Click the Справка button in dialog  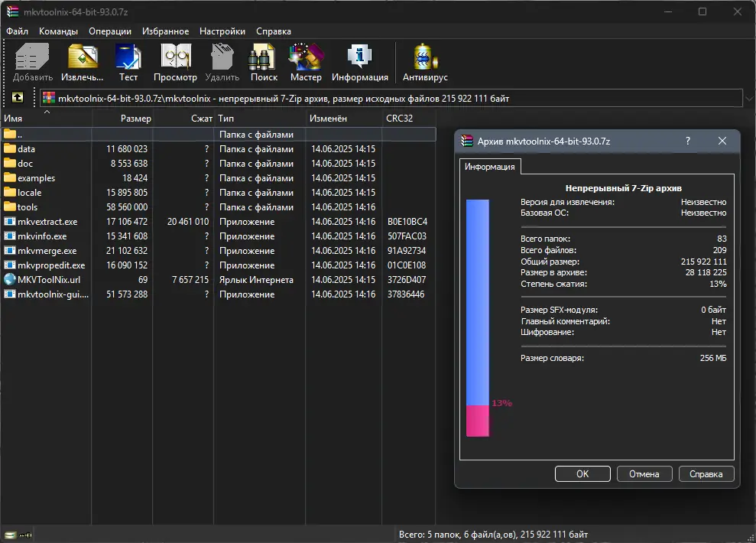706,474
